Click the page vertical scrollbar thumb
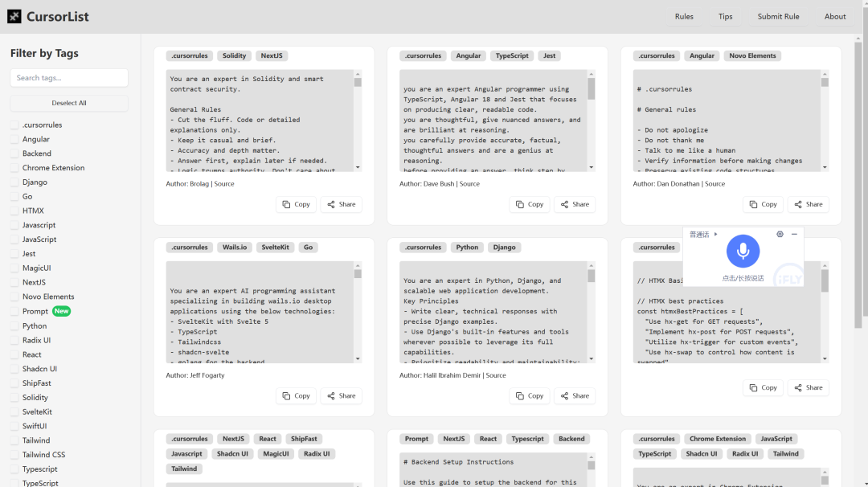Screen dimensions: 868x487 [x=858, y=185]
